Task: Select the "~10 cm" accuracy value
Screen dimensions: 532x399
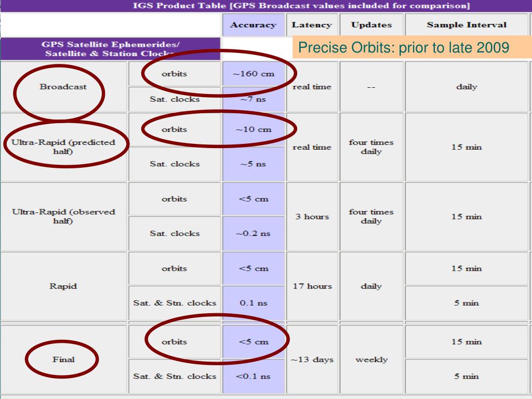Action: 254,129
